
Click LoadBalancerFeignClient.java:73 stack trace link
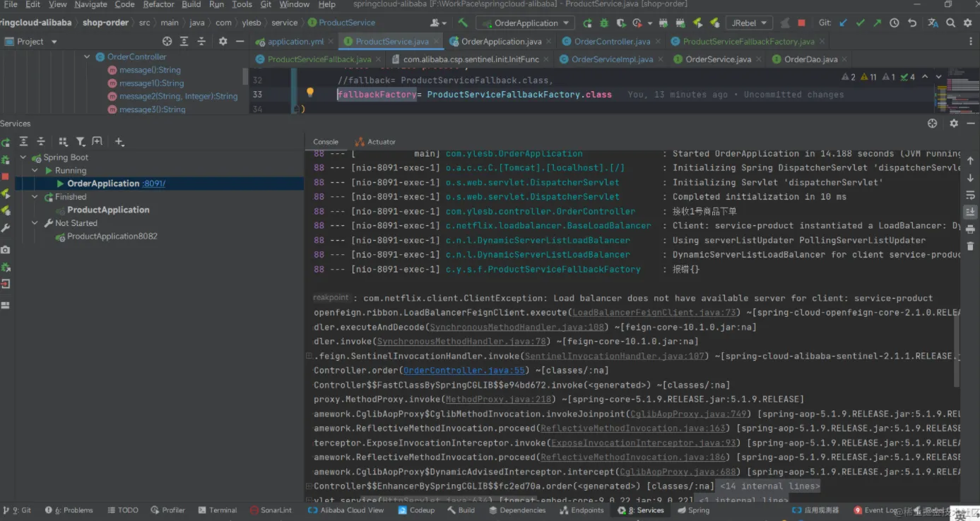(654, 312)
